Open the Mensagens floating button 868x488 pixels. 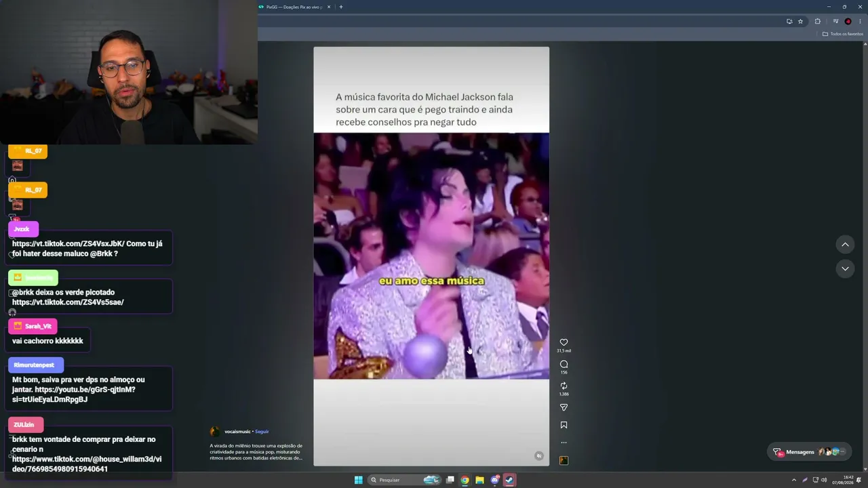point(810,452)
